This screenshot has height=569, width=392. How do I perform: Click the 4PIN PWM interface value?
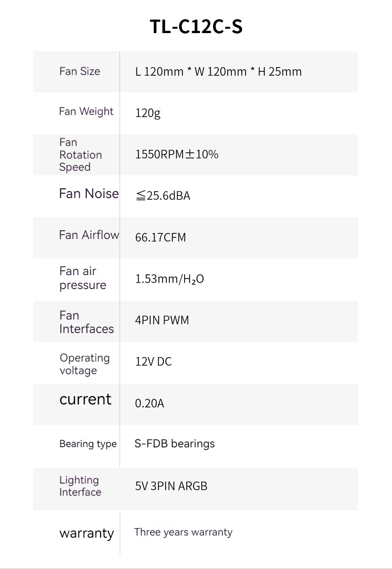(162, 320)
